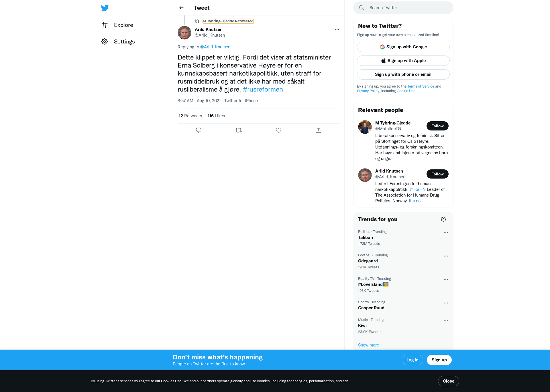Go back using the arrow icon
Image resolution: width=550 pixels, height=392 pixels.
(x=181, y=8)
